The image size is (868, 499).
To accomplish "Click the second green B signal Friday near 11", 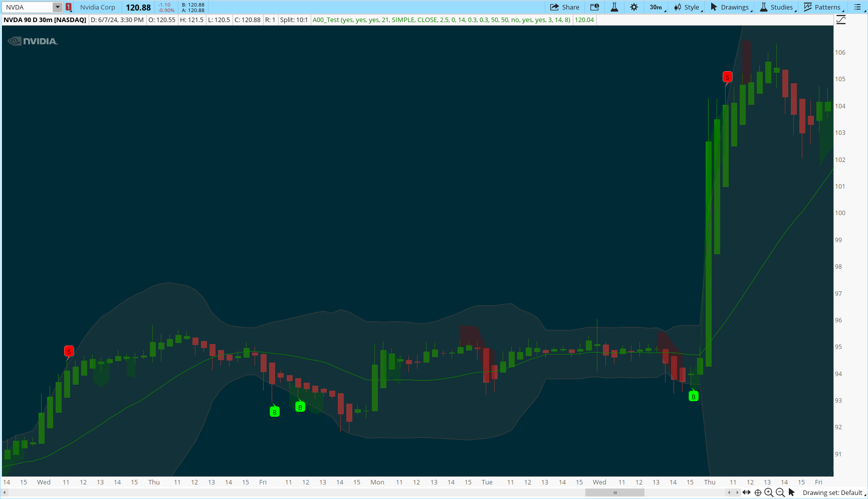I will (300, 407).
